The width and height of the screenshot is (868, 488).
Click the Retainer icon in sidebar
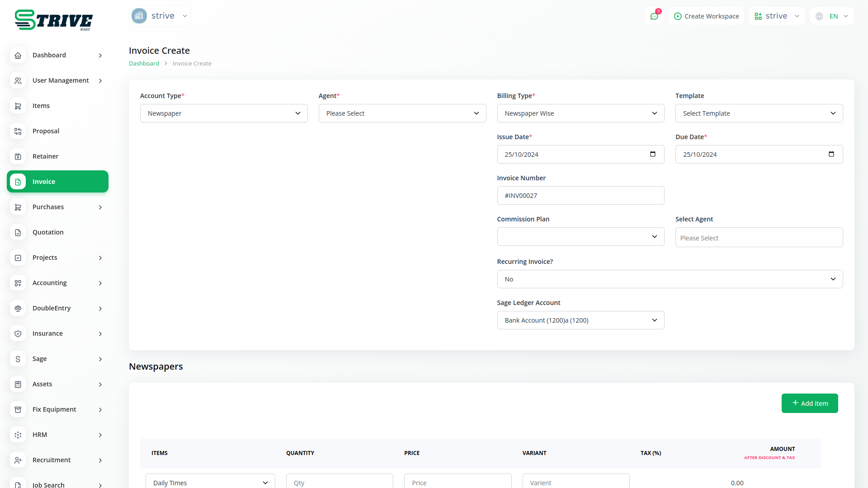coord(18,156)
